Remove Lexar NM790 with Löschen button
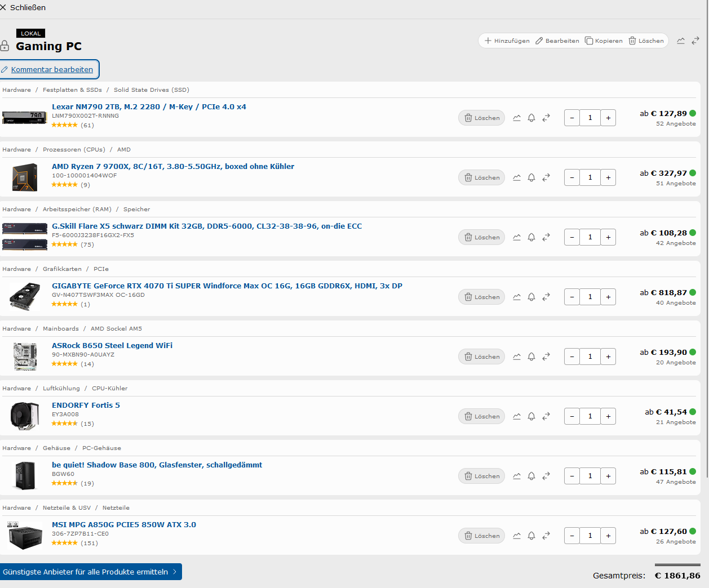This screenshot has height=588, width=709. [x=482, y=118]
